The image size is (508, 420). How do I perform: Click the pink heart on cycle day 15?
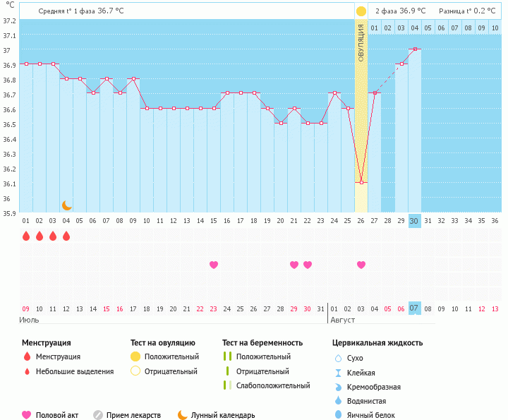pos(214,265)
